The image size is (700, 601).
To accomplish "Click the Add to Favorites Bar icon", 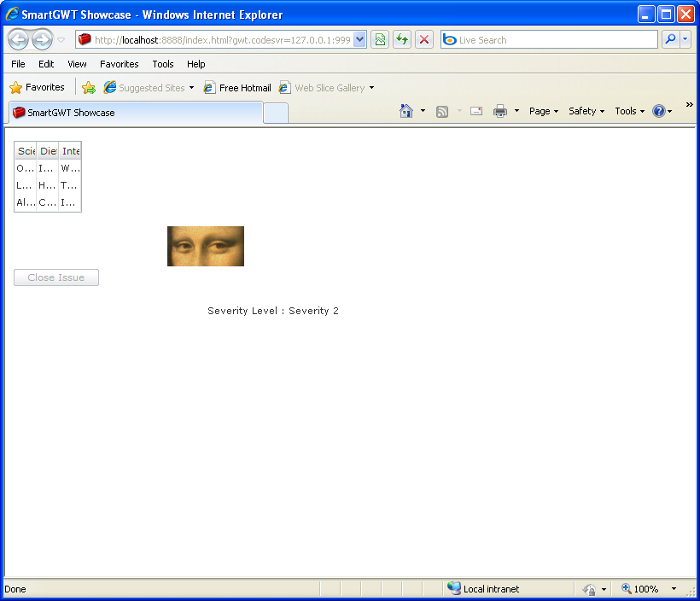I will (x=89, y=88).
